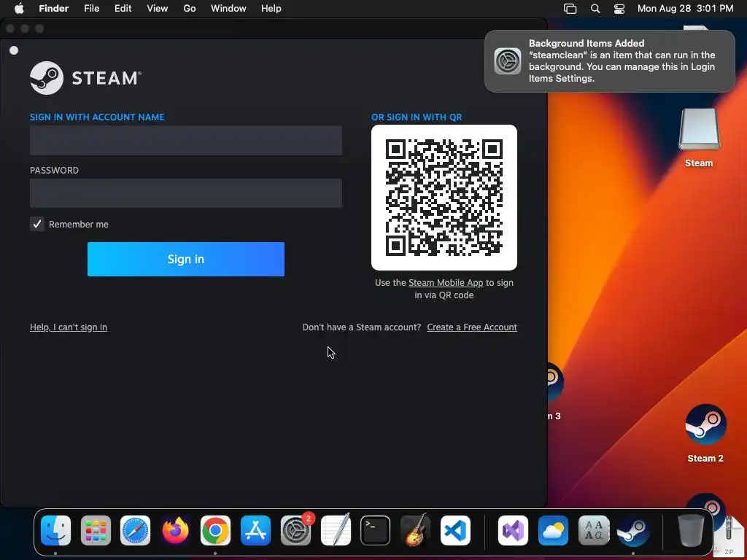747x560 pixels.
Task: Open the Apple menu
Action: pyautogui.click(x=19, y=9)
